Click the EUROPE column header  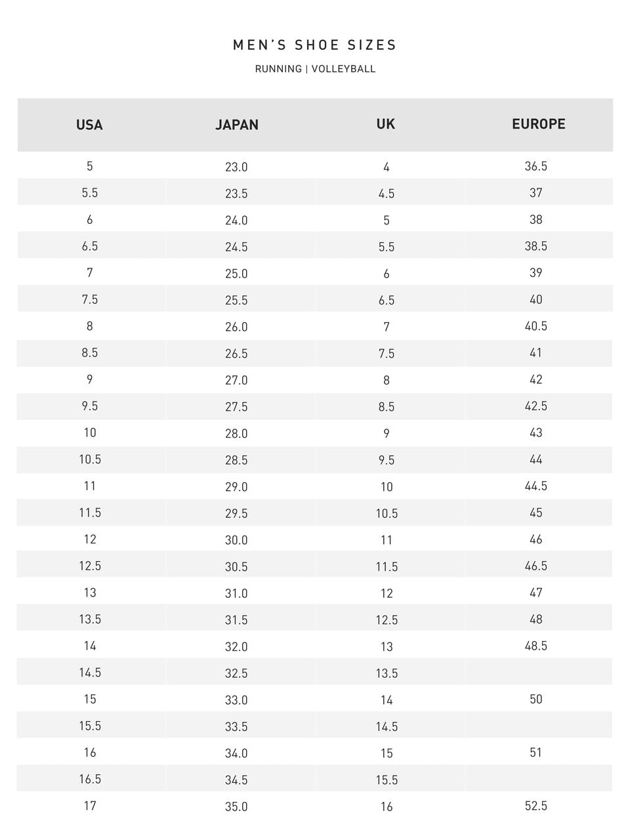[539, 124]
